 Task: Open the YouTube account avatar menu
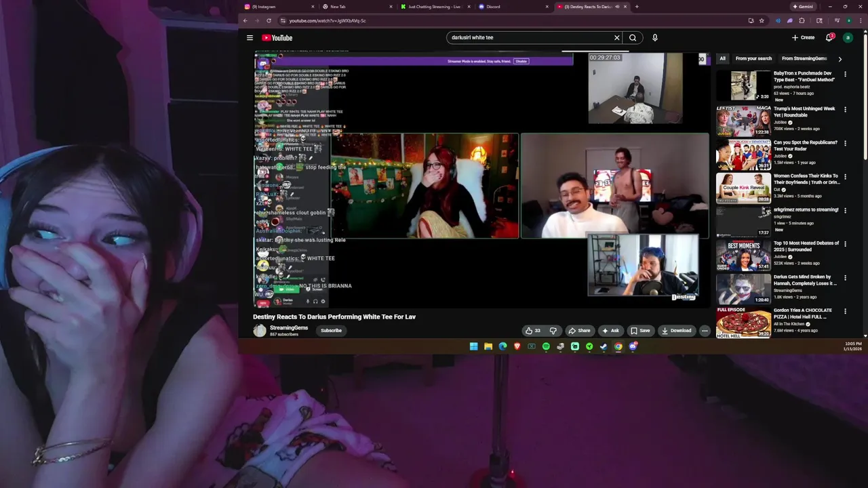pyautogui.click(x=848, y=38)
